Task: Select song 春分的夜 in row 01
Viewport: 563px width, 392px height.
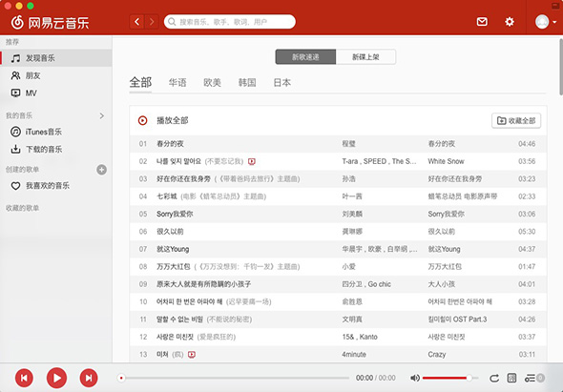Action: [x=170, y=144]
